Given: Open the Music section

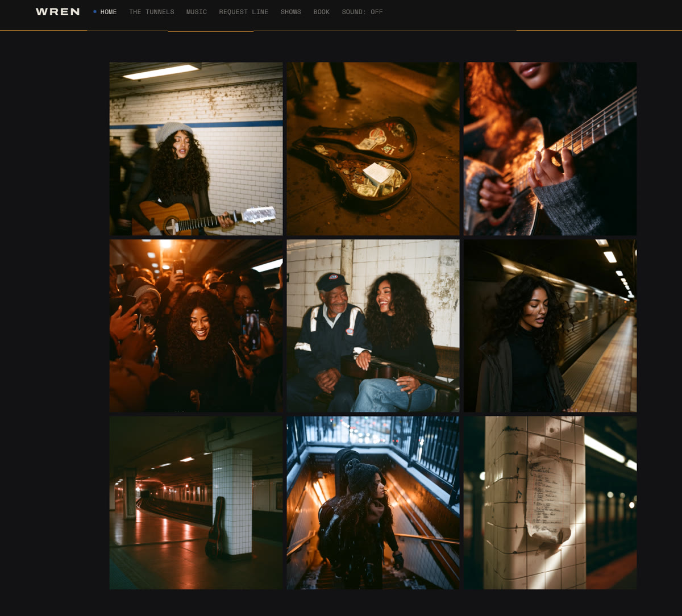Looking at the screenshot, I should point(197,12).
